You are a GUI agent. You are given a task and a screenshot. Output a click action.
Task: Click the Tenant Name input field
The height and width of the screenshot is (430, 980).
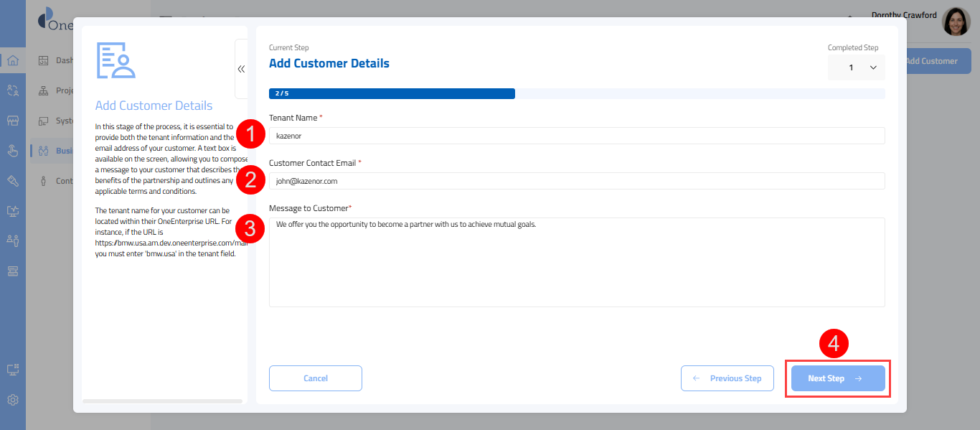coord(576,136)
